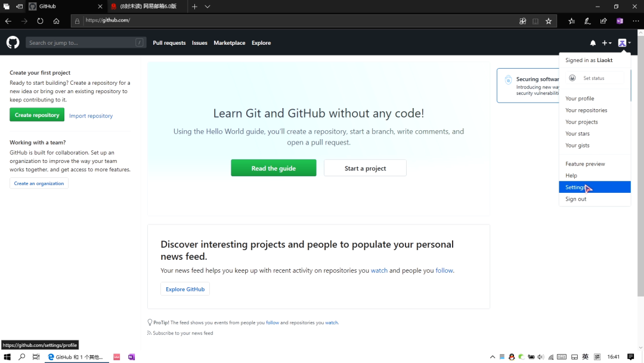Select Your repositories in user menu
The image size is (644, 363).
click(x=595, y=110)
